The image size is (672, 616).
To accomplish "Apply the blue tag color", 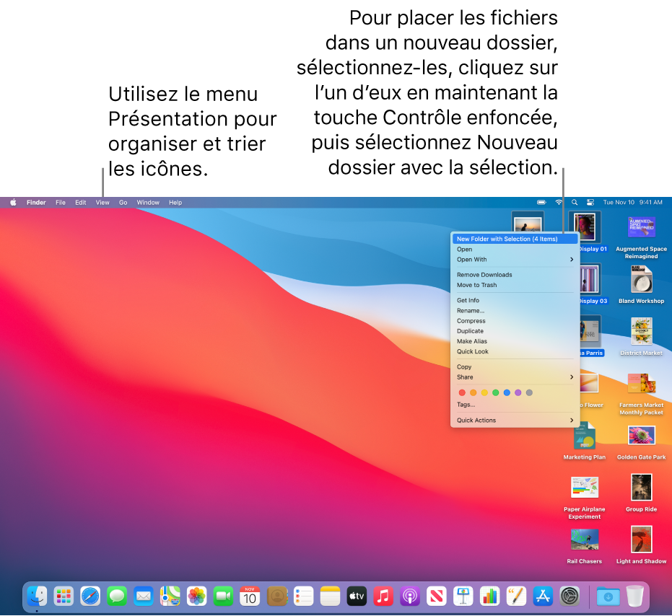I will 507,393.
